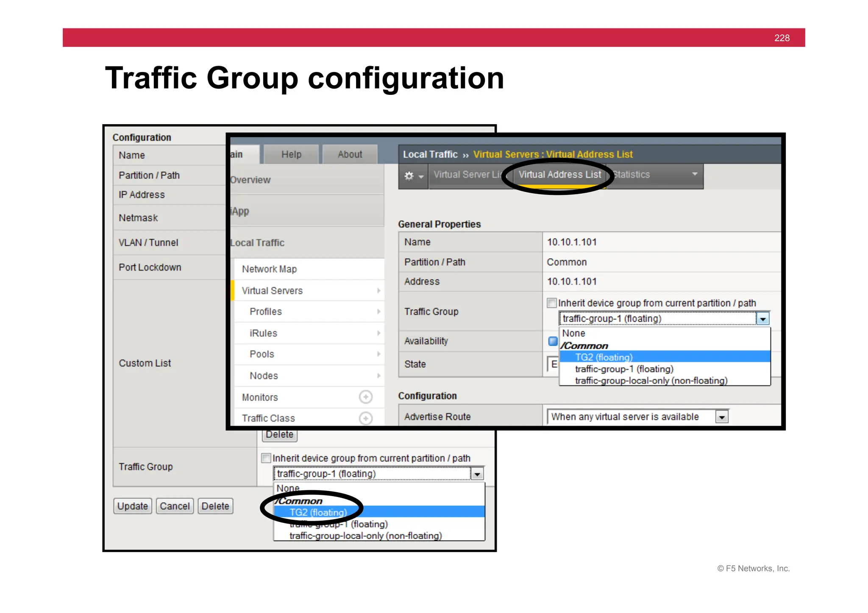The width and height of the screenshot is (868, 613).
Task: Switch to the Help tab
Action: (291, 155)
